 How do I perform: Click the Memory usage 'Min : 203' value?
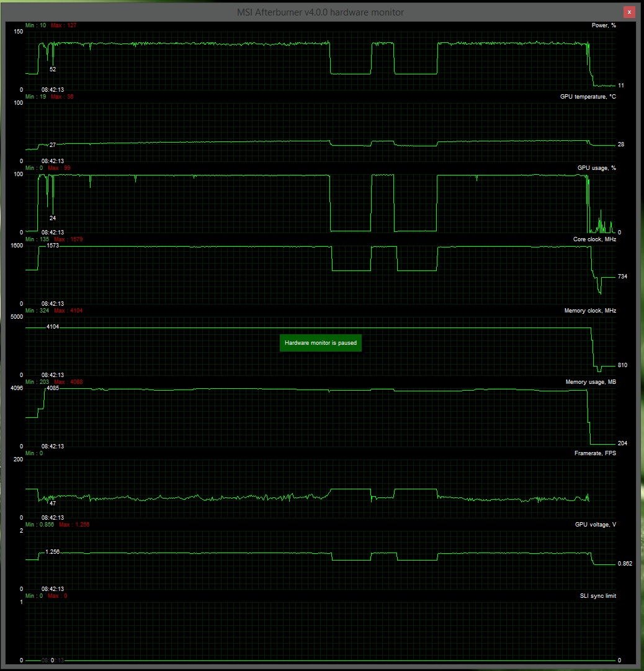37,382
